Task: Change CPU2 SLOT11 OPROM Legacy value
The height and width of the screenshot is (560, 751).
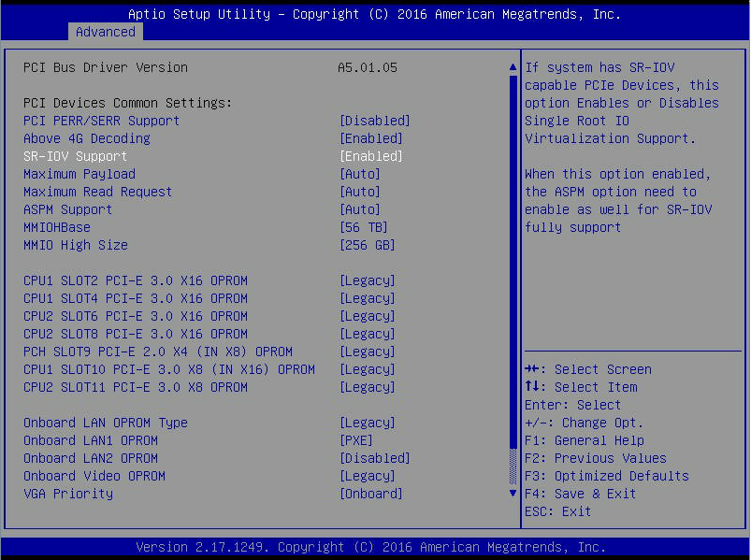Action: pos(368,387)
